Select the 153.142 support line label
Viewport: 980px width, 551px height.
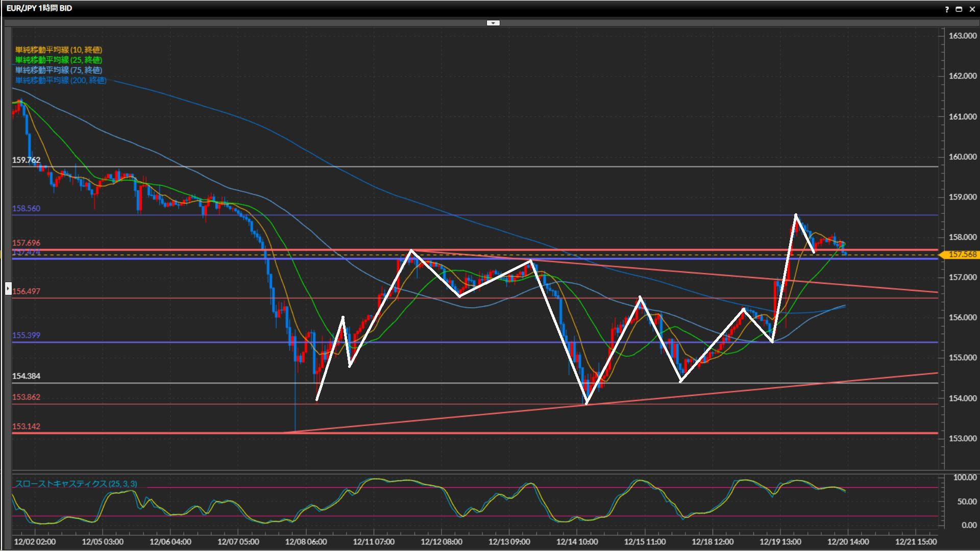26,427
